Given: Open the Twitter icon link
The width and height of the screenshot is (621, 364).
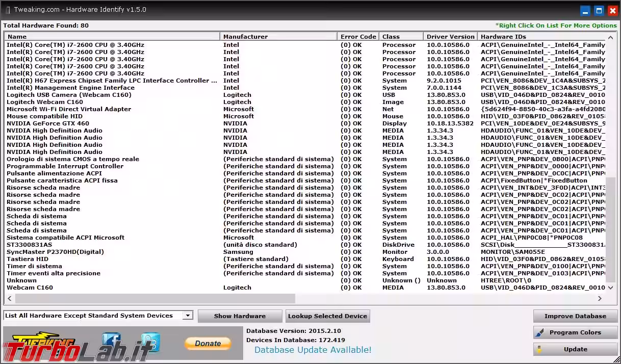Looking at the screenshot, I should [x=150, y=341].
